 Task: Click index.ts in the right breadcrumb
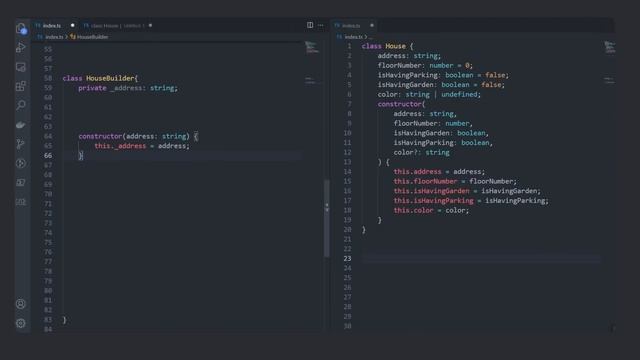click(x=353, y=37)
